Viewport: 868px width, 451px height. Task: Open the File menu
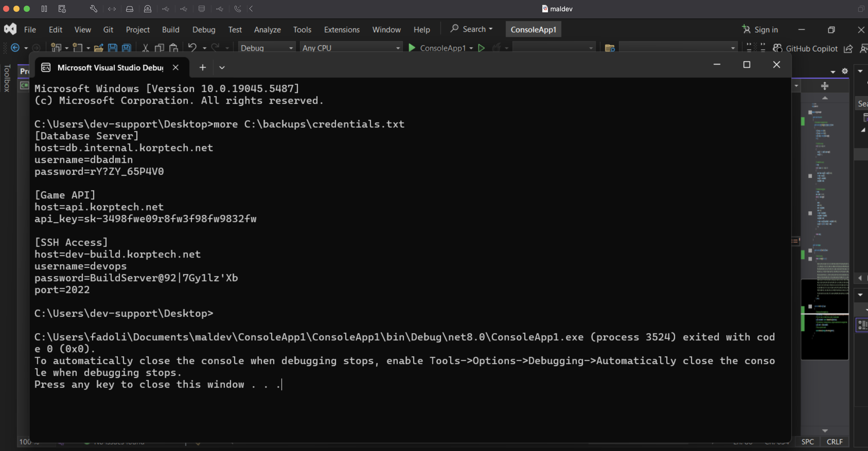pos(30,30)
